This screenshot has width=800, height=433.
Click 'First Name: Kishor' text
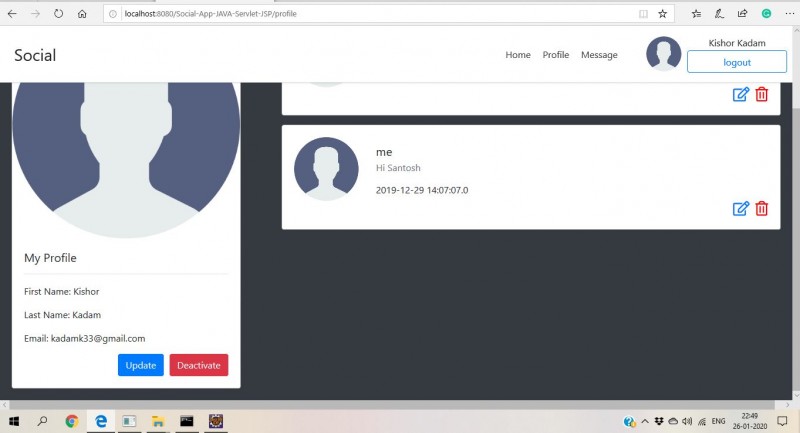(61, 292)
